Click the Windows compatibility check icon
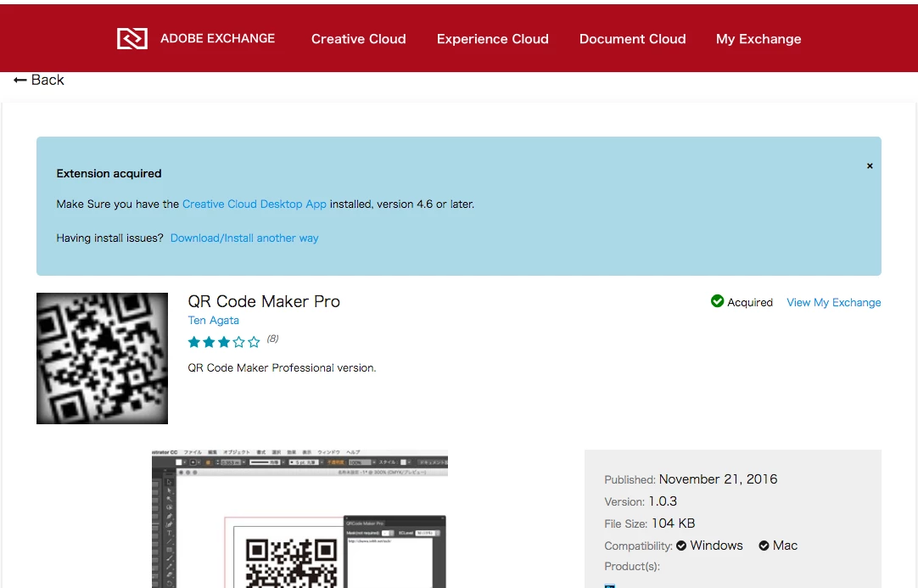 [x=681, y=546]
